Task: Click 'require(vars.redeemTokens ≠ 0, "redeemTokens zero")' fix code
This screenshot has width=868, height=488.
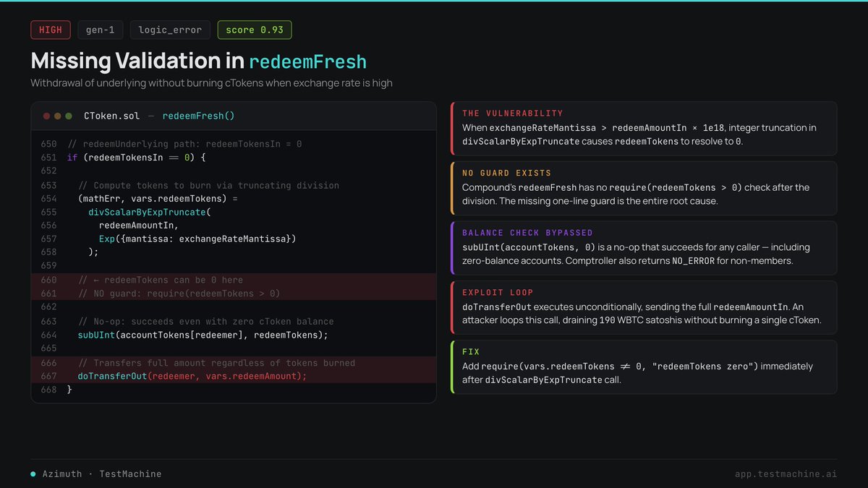Action: tap(621, 367)
